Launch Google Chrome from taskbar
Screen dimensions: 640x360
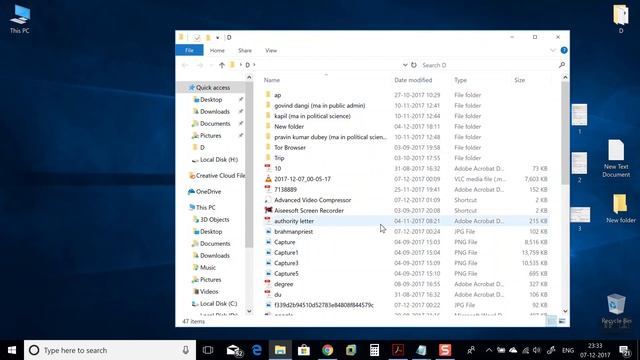327,350
